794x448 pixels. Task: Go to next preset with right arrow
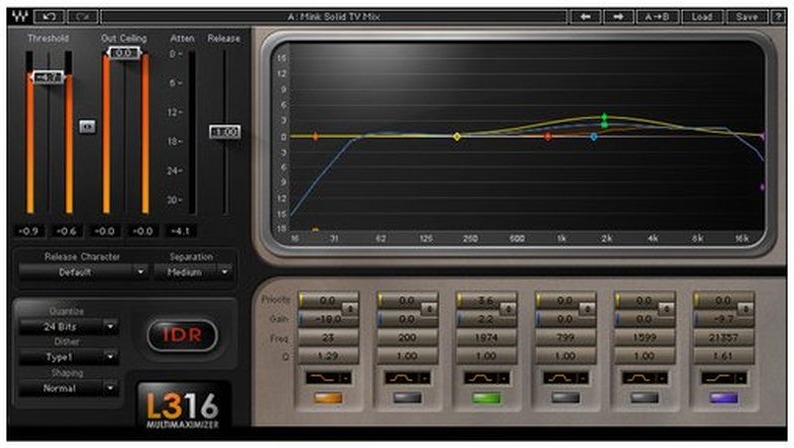pyautogui.click(x=618, y=17)
